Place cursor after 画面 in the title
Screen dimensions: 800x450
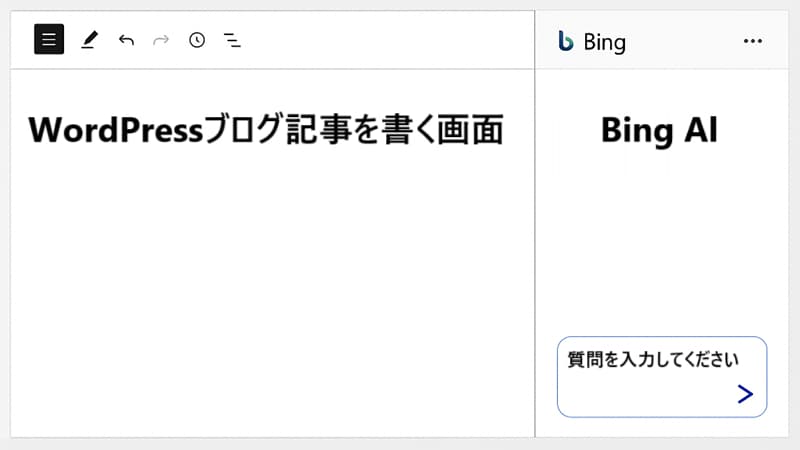(x=505, y=130)
